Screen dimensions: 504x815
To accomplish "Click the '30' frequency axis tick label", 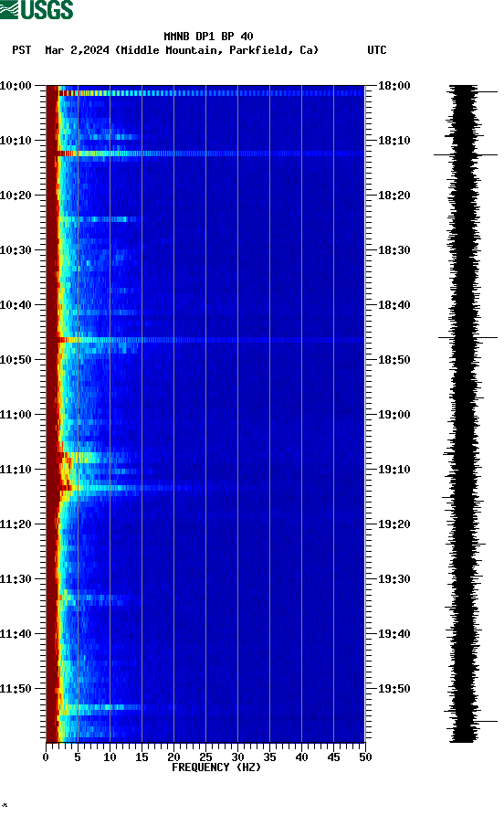I will (x=238, y=757).
